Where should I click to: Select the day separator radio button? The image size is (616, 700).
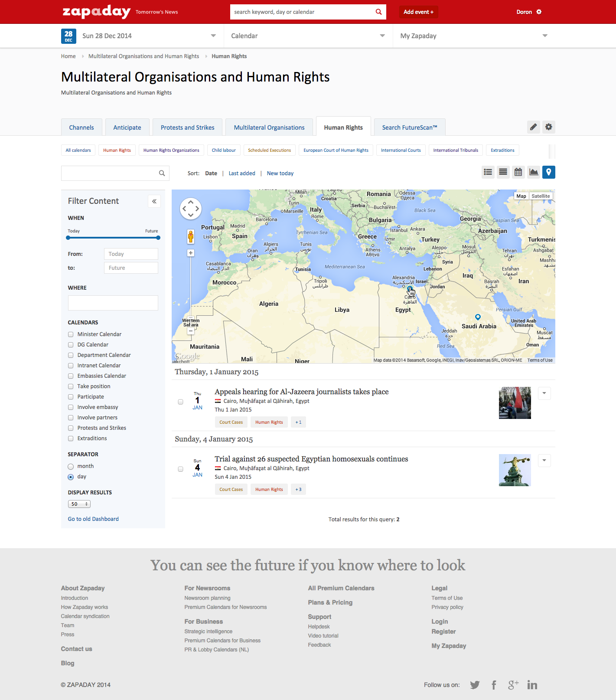(x=71, y=477)
